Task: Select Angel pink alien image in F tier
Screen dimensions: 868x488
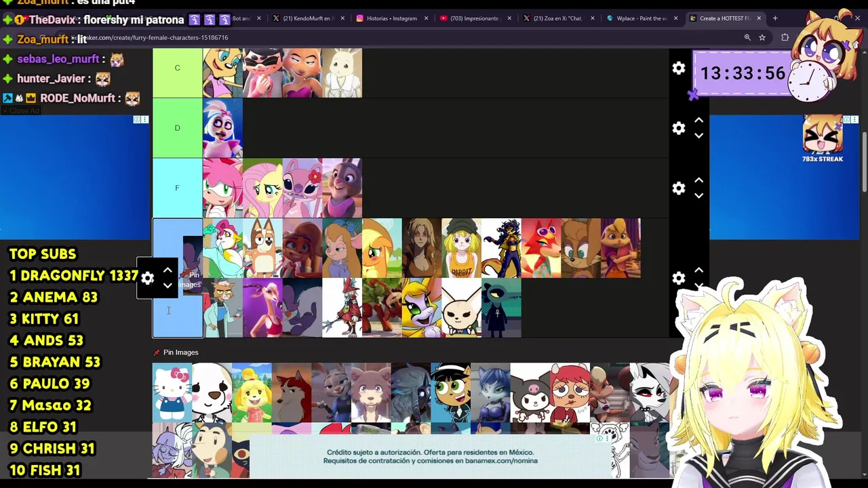Action: tap(302, 188)
